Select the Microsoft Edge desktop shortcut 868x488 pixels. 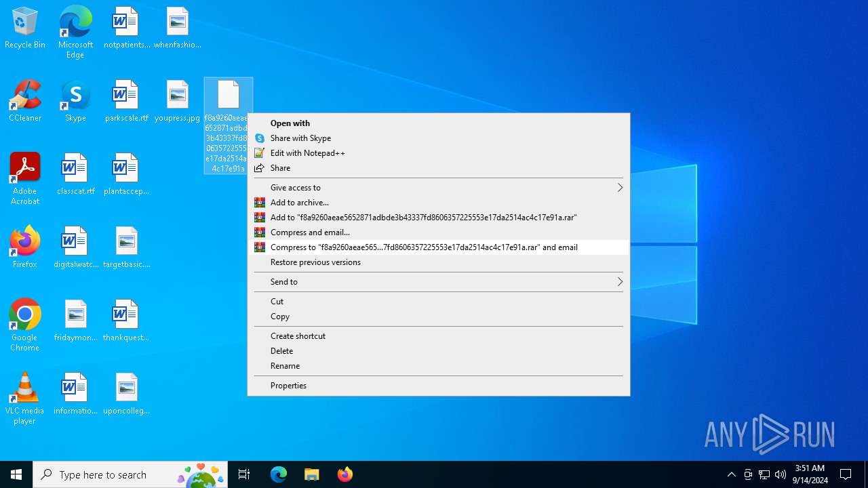pos(75,32)
